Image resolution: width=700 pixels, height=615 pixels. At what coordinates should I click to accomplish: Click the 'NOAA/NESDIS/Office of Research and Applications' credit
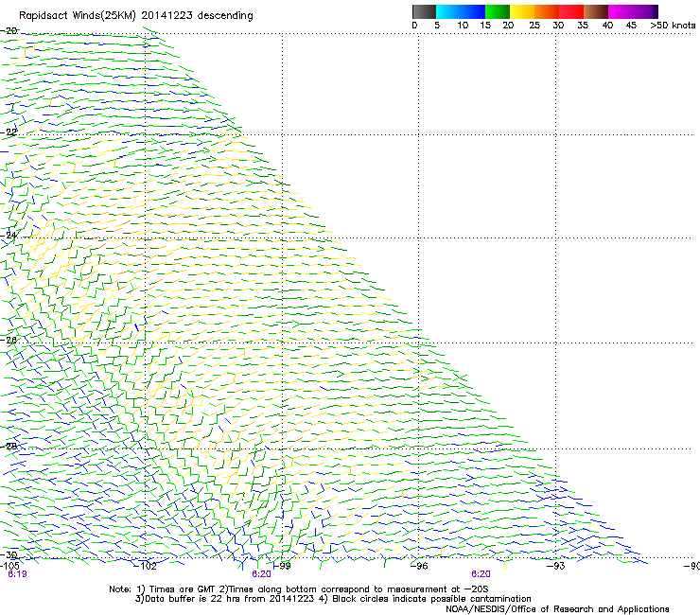pos(557,609)
